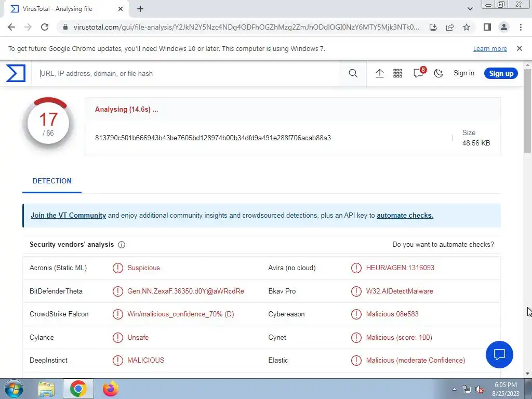Screen dimensions: 532x399
Task: Click the DeepInstinct vendor name
Action: click(x=48, y=361)
